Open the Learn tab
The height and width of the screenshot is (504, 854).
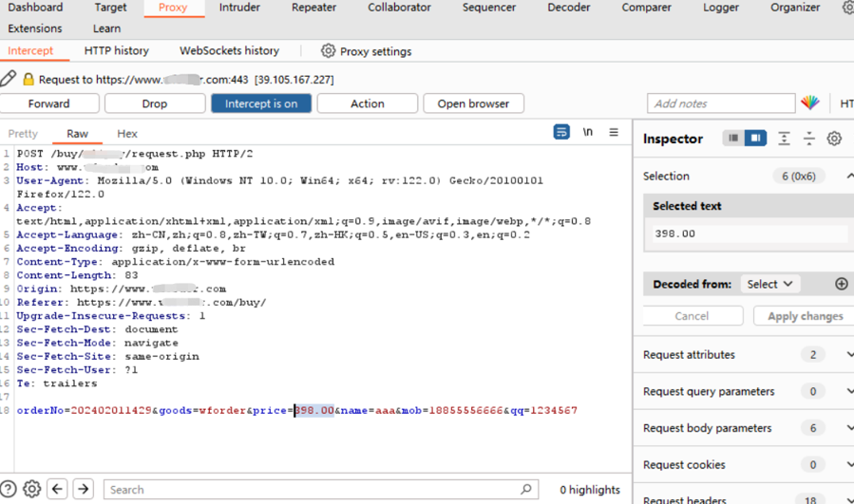(x=106, y=28)
